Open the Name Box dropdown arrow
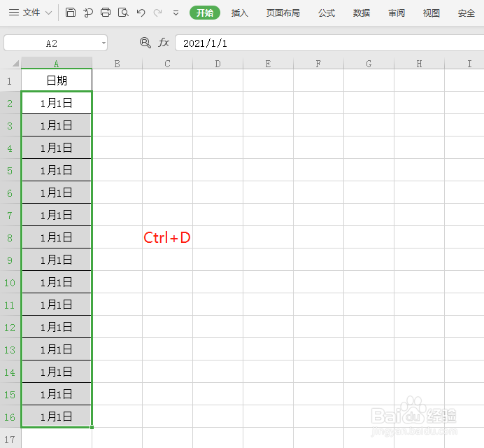The height and width of the screenshot is (448, 484). click(x=104, y=43)
